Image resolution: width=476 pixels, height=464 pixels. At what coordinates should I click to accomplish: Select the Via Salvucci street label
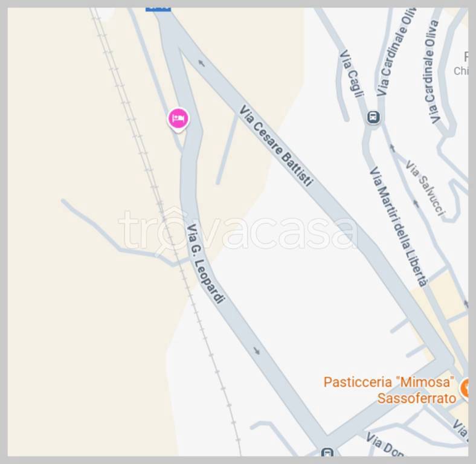(x=425, y=188)
